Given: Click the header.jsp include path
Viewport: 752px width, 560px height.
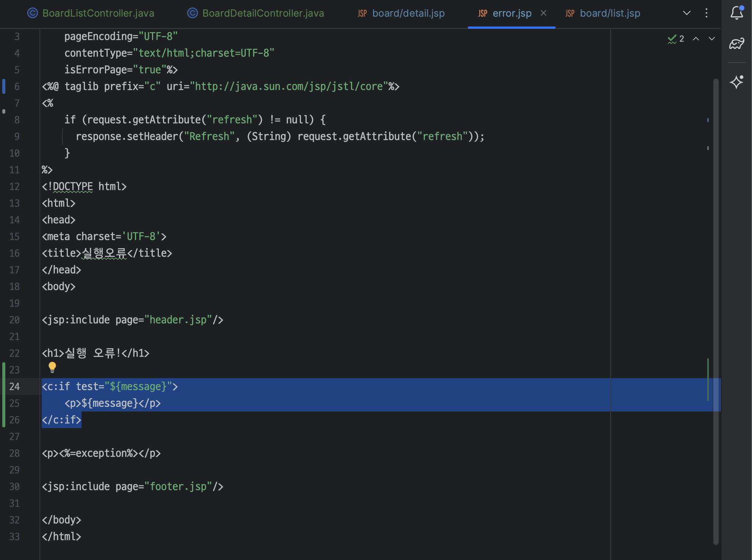Looking at the screenshot, I should tap(178, 320).
